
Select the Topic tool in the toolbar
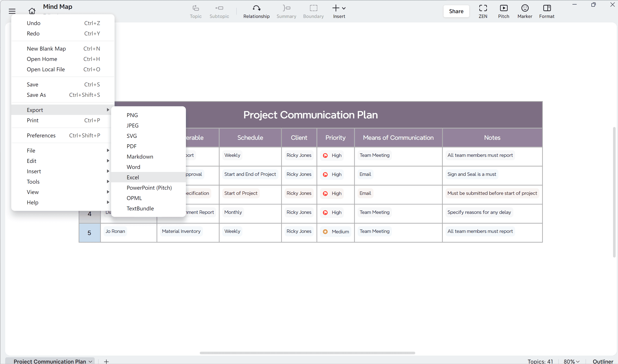[x=195, y=11]
